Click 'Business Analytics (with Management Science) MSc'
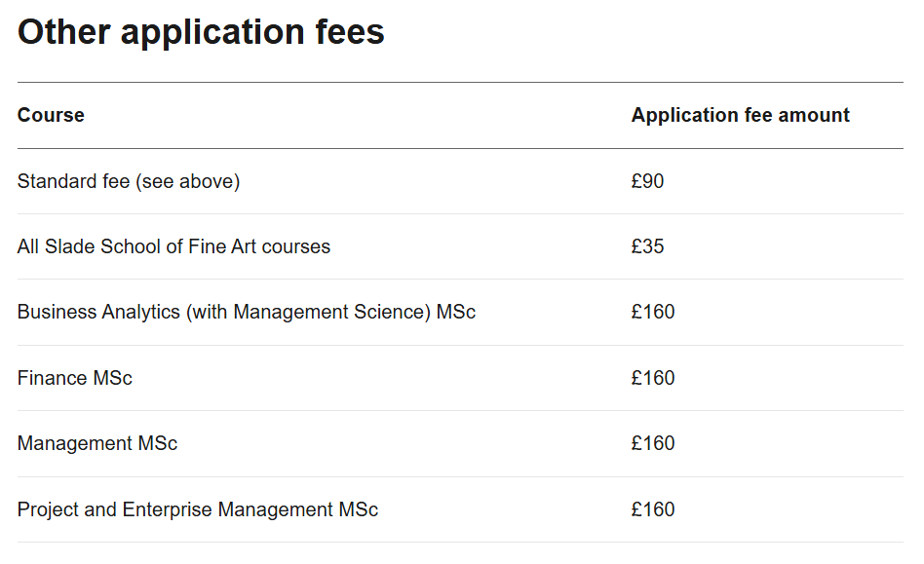Viewport: 924px width, 564px height. (247, 313)
